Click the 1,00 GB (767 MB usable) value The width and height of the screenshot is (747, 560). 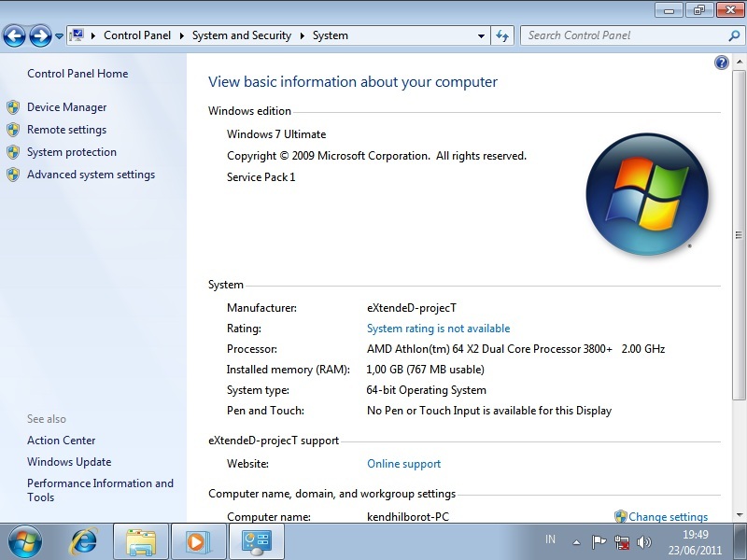tap(425, 370)
